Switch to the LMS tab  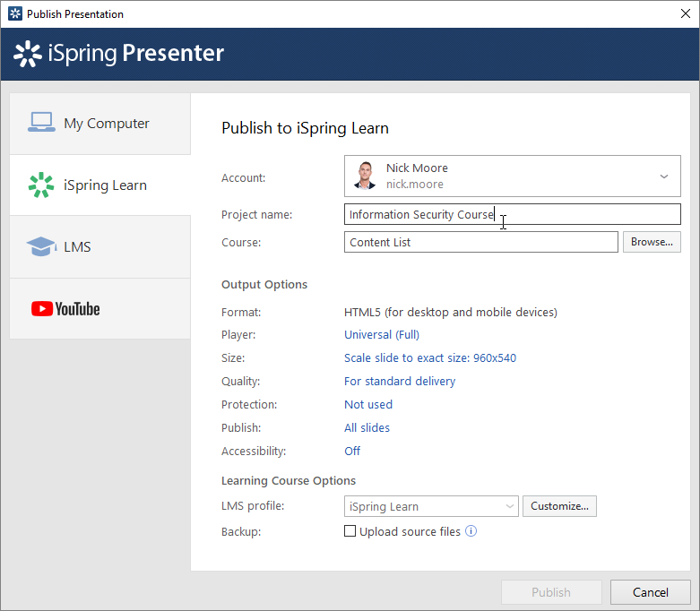coord(100,246)
